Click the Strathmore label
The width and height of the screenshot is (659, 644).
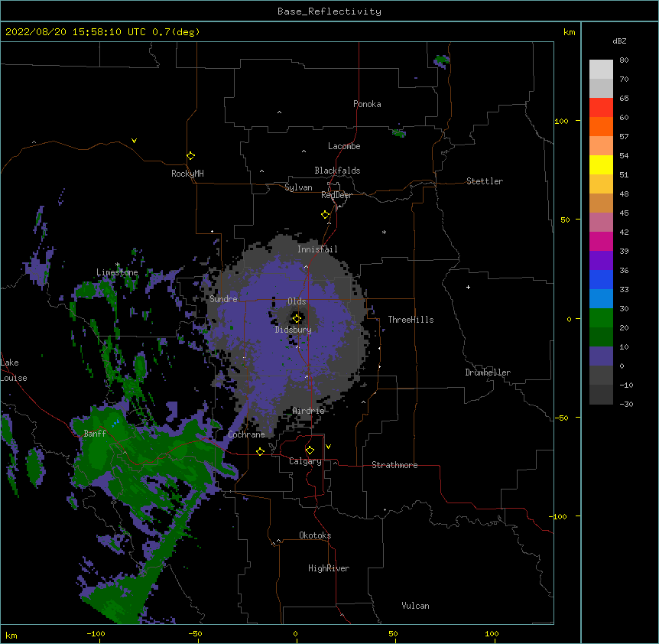pyautogui.click(x=394, y=465)
